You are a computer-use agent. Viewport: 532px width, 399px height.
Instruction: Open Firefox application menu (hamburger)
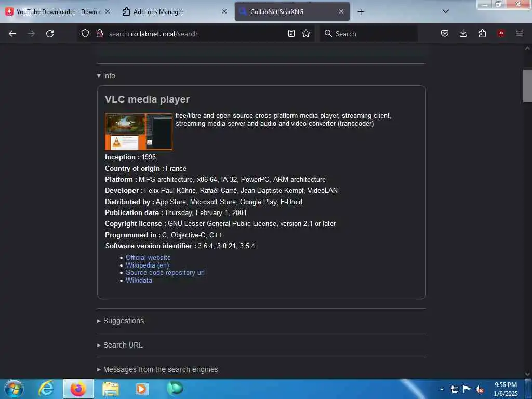click(x=520, y=33)
